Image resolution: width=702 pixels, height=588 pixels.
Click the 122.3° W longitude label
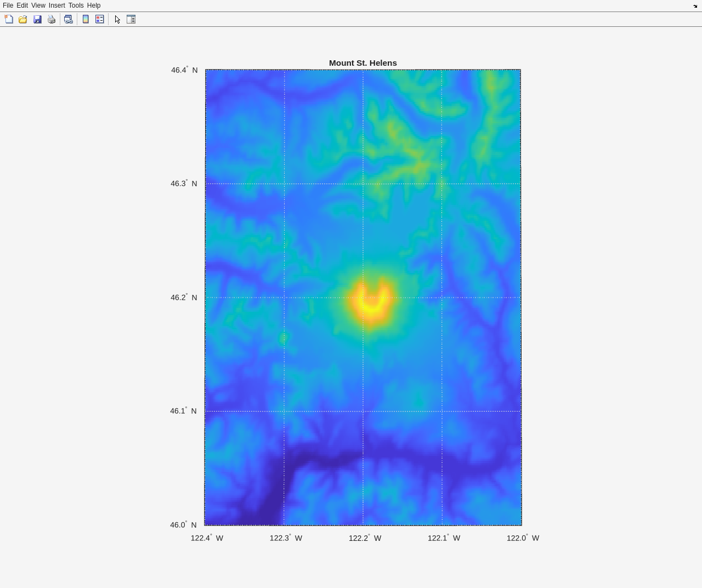click(x=286, y=538)
